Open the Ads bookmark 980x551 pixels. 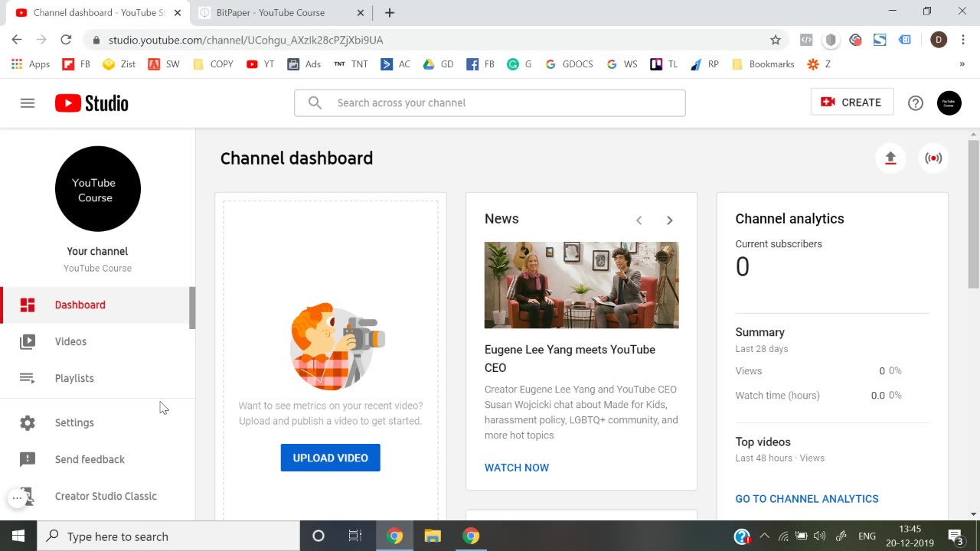pos(304,64)
